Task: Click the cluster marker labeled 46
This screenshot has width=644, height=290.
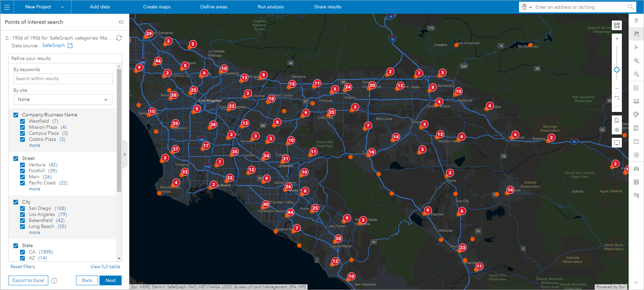Action: [158, 61]
